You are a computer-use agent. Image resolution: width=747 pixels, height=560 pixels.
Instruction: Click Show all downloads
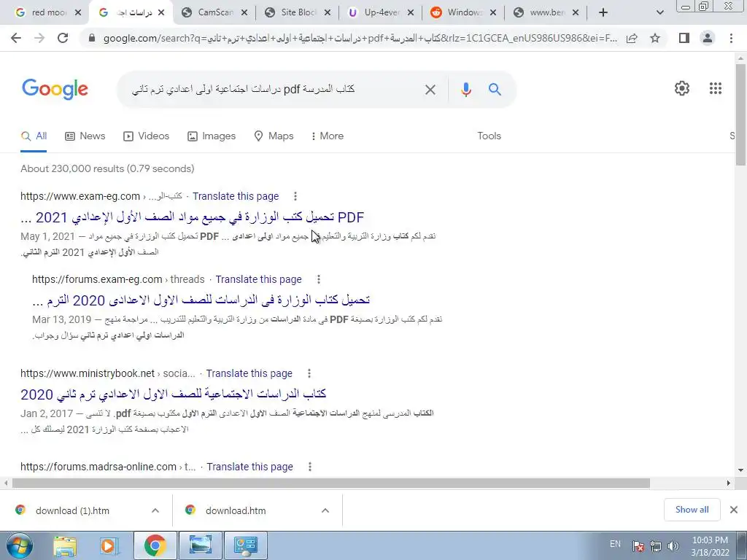(692, 510)
